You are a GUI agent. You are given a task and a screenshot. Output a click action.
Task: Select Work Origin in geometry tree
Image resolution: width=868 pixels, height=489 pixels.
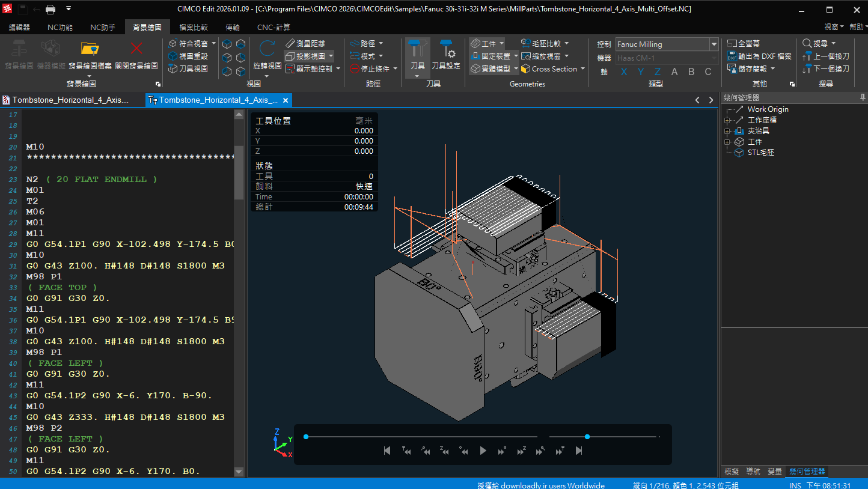(x=768, y=109)
